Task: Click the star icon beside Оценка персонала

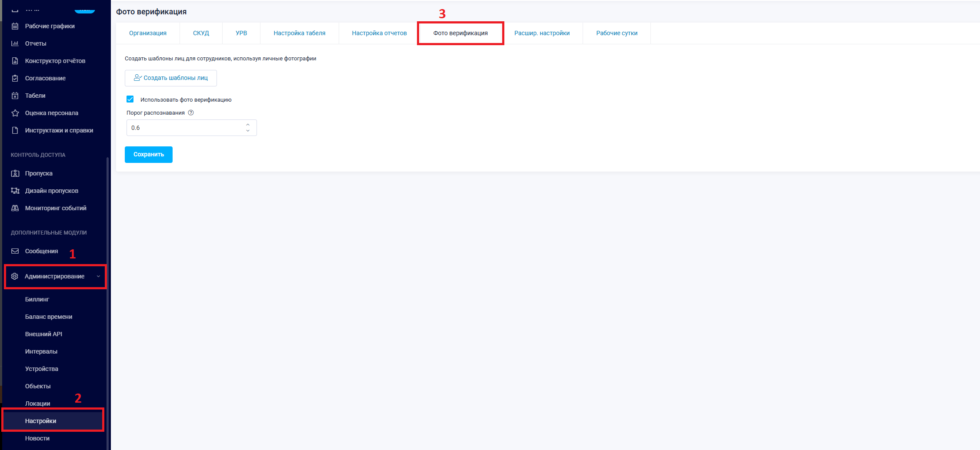Action: [15, 113]
